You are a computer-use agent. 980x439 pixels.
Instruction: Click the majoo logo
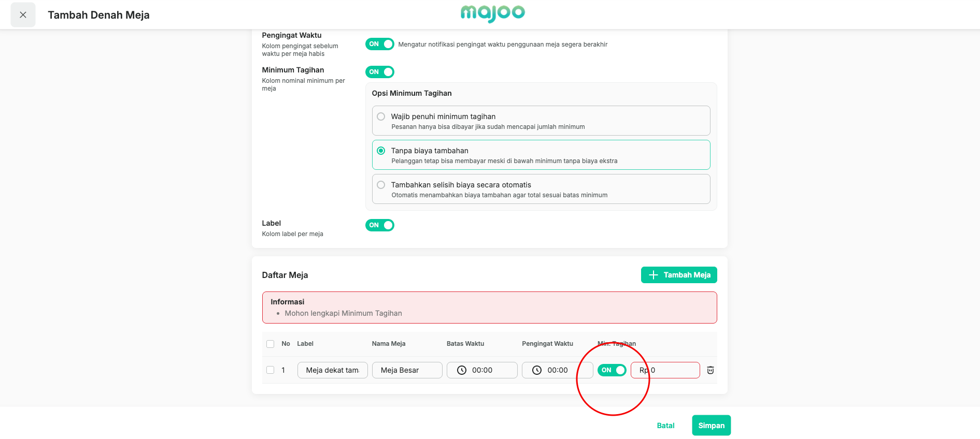point(492,13)
